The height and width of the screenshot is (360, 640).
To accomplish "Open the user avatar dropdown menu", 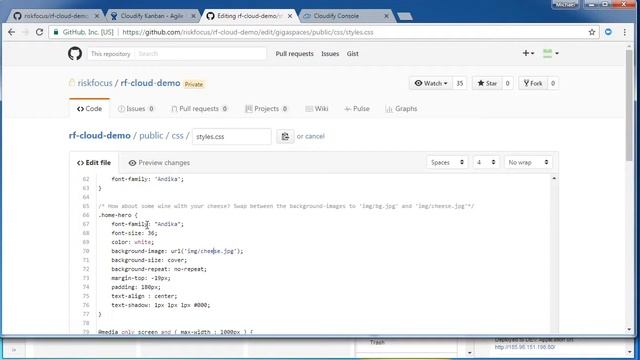I will 551,53.
